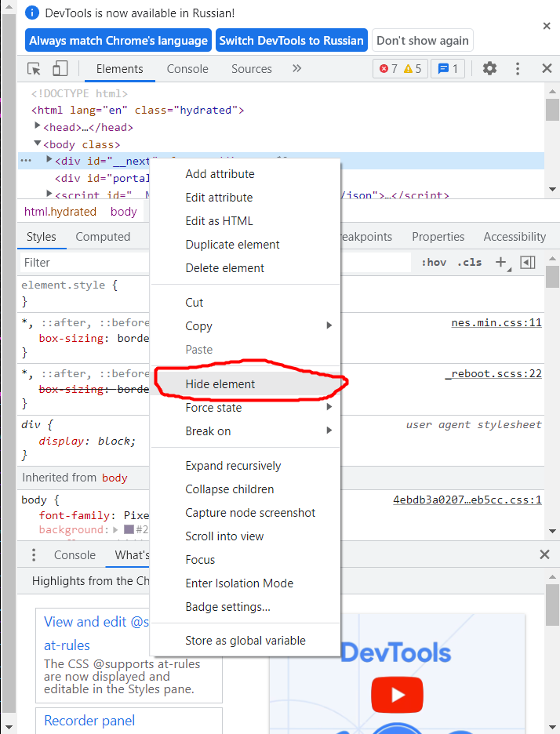Select the div id portal node
Image resolution: width=560 pixels, height=734 pixels.
(x=102, y=178)
